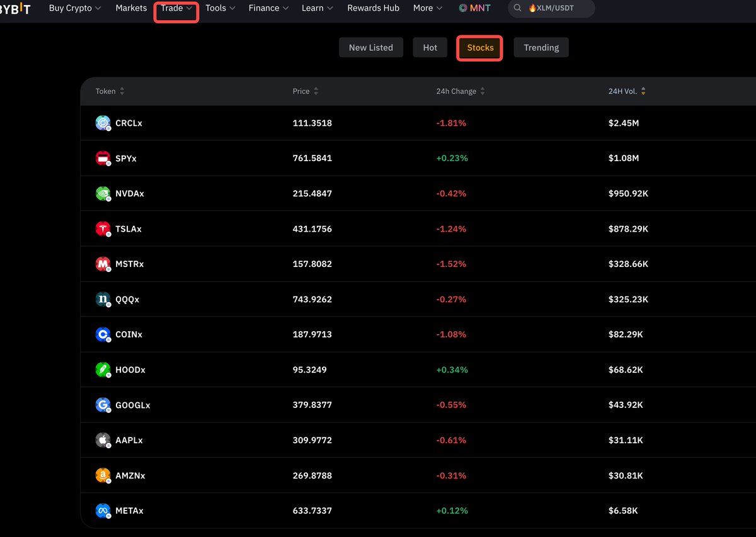Switch to the New Listed tab

click(371, 47)
